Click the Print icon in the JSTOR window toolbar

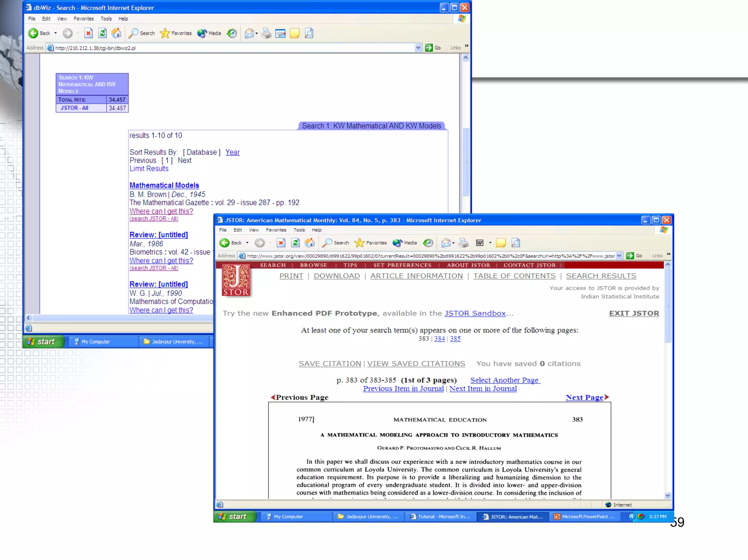pos(463,243)
